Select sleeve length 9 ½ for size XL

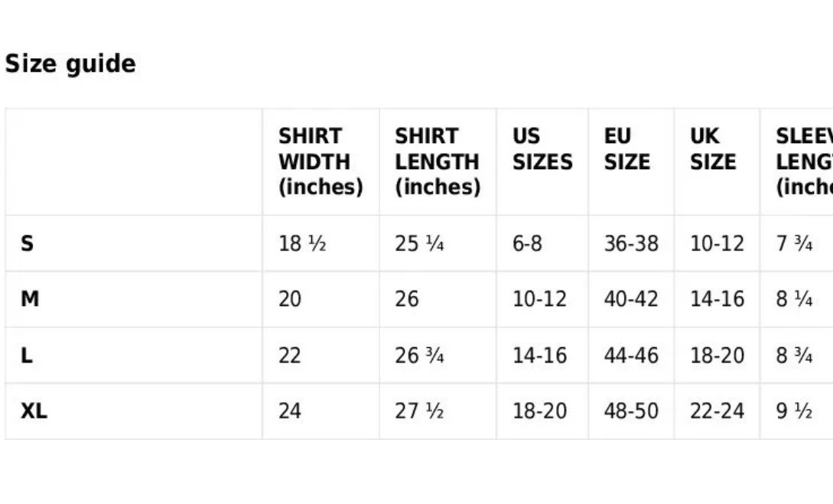pyautogui.click(x=793, y=411)
